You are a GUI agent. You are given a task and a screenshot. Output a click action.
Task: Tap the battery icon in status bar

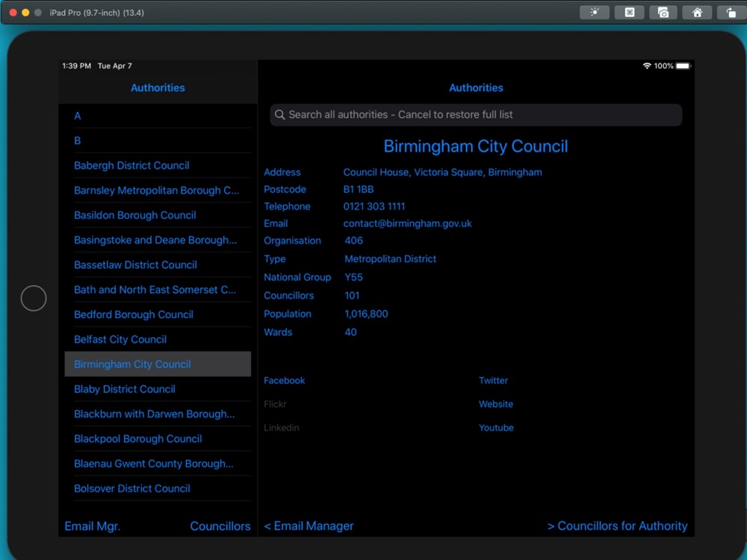click(684, 66)
